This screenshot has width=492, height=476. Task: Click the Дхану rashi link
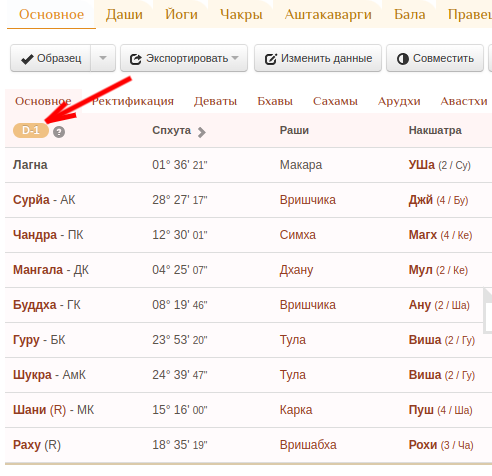(296, 270)
